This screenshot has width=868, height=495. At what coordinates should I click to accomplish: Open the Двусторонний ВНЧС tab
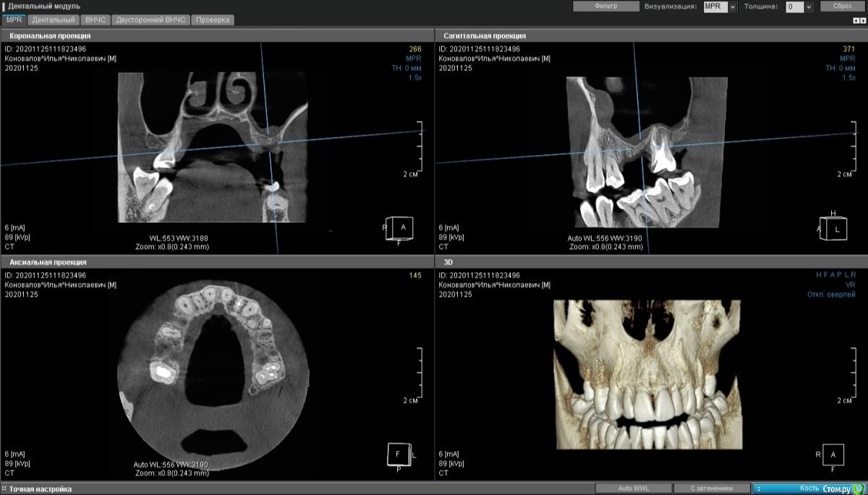tap(150, 20)
